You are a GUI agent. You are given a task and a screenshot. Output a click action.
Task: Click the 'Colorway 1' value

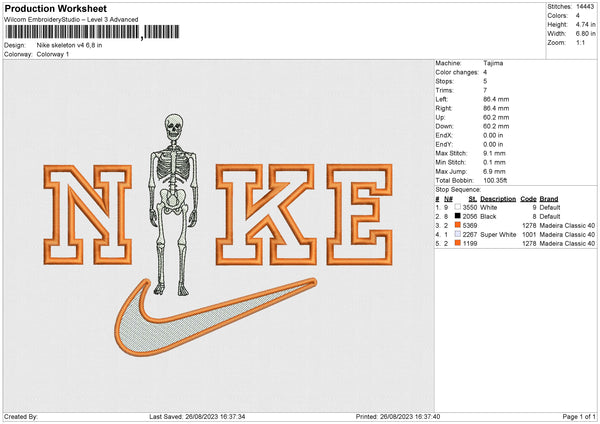53,54
